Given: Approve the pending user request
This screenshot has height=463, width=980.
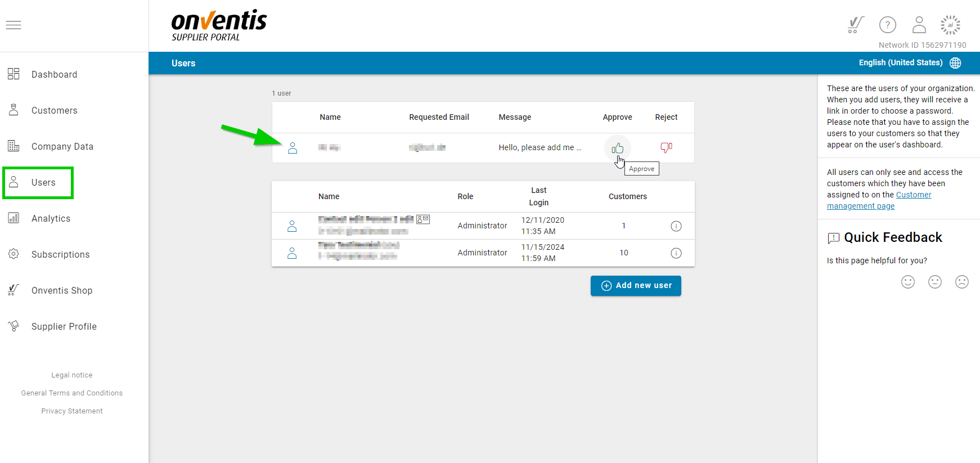Looking at the screenshot, I should [x=618, y=148].
